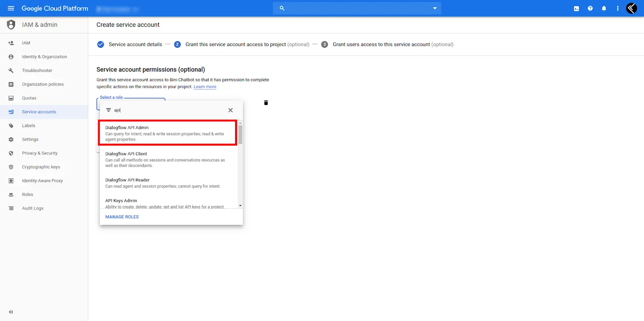This screenshot has height=321, width=644.
Task: Open the help question mark menu
Action: tap(590, 8)
